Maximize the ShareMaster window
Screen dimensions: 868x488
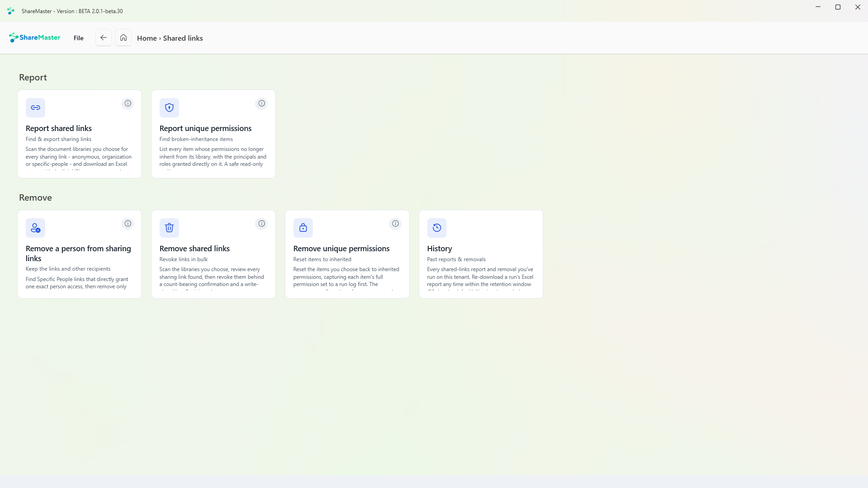pos(838,7)
